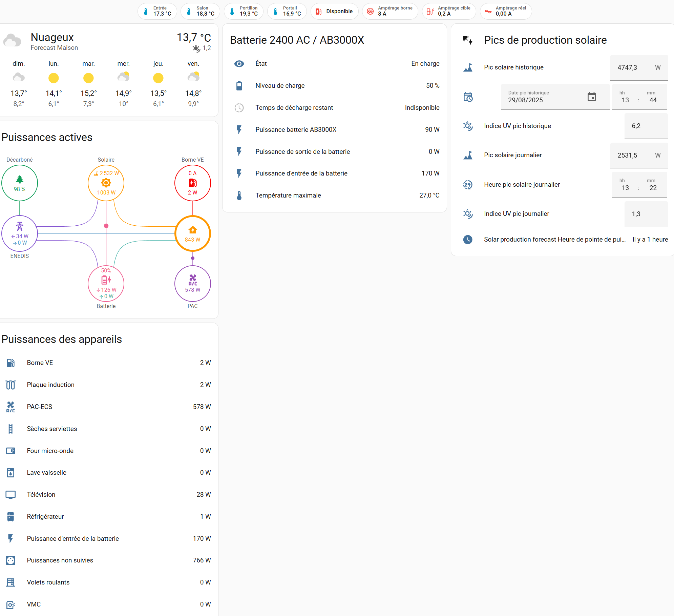Open the calendar picker for Date pic historique
This screenshot has width=674, height=616.
[591, 97]
